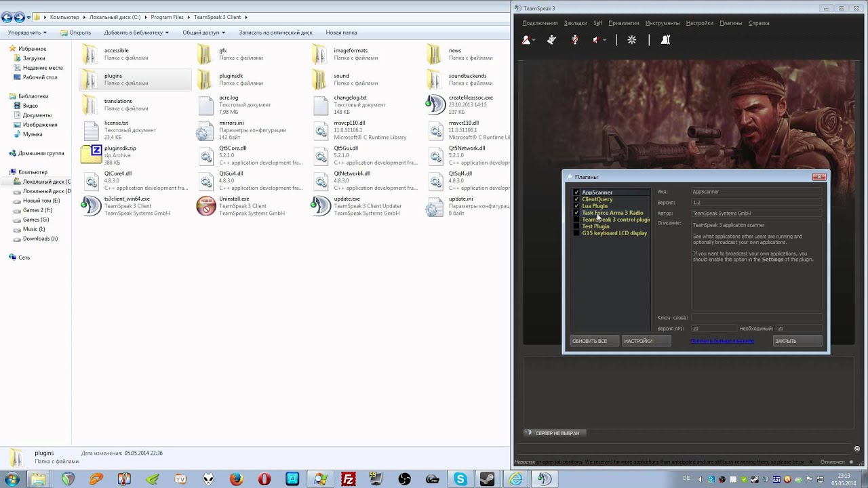Select the ts3client_win64.exe file icon
This screenshot has width=868, height=488.
(91, 206)
